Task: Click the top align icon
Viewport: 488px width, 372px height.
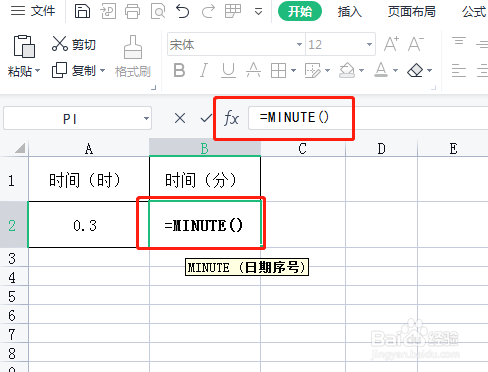Action: 459,41
